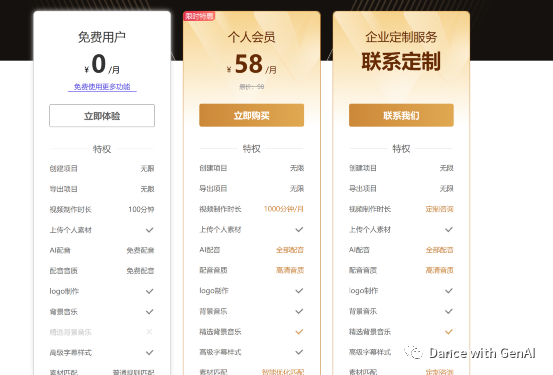Click orange 精选背景音乐 checkmark in 个人会员 card
553x375 pixels.
299,332
